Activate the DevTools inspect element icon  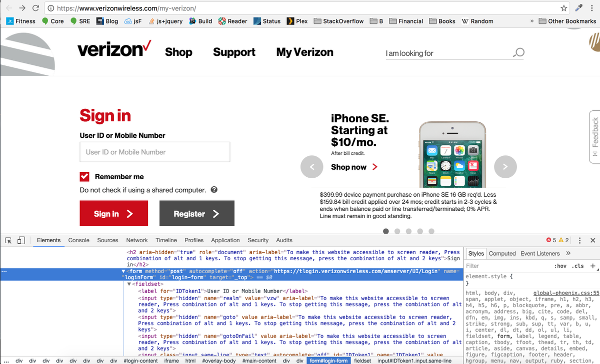8,240
